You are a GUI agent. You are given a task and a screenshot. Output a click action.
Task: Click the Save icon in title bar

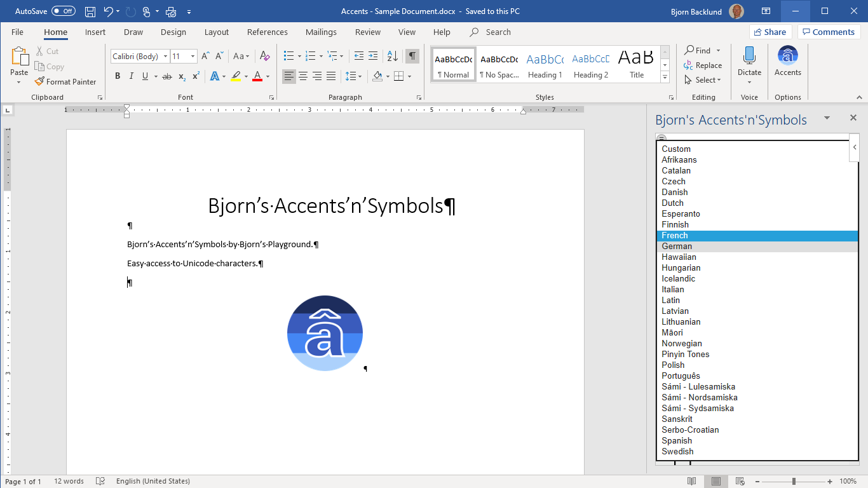[90, 11]
